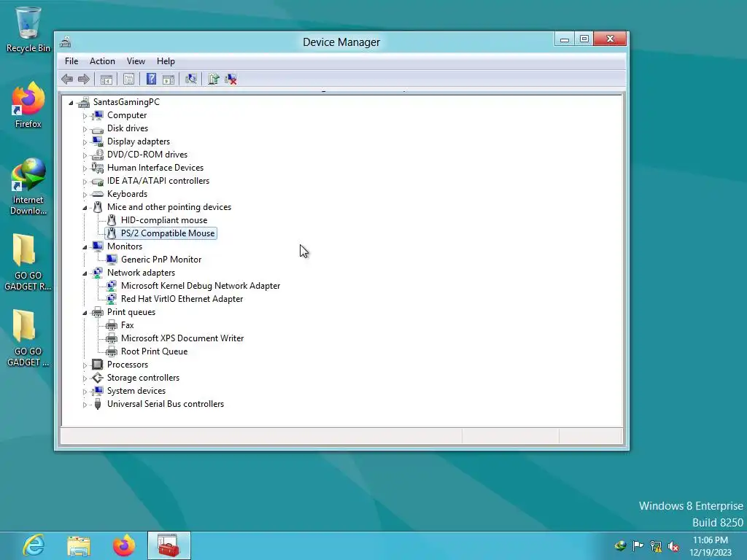Click the taskbar clock showing 11:06 PM
This screenshot has height=560, width=747.
coord(711,546)
